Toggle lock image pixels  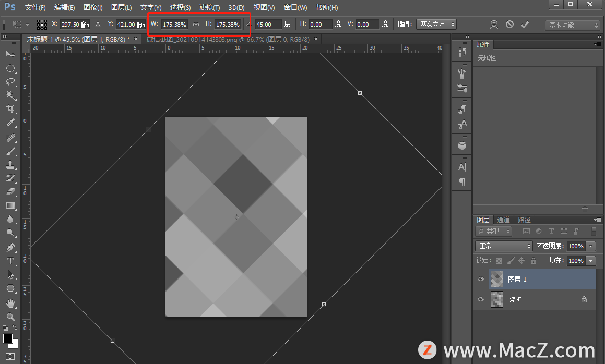[511, 261]
